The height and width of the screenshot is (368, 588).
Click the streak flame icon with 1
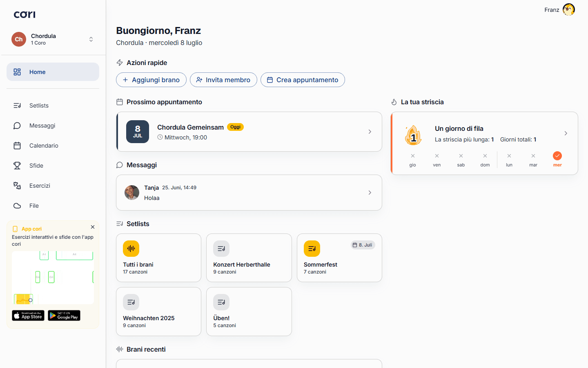tap(413, 135)
